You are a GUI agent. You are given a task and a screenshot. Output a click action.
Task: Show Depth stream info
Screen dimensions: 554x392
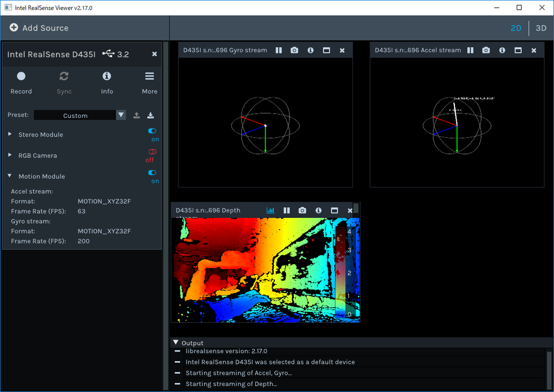click(319, 210)
